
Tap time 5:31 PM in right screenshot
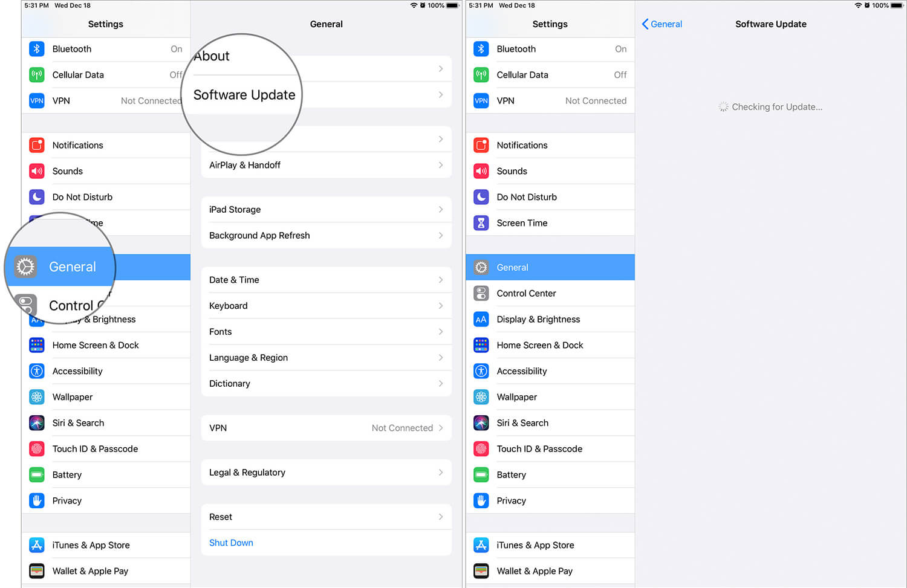481,5
